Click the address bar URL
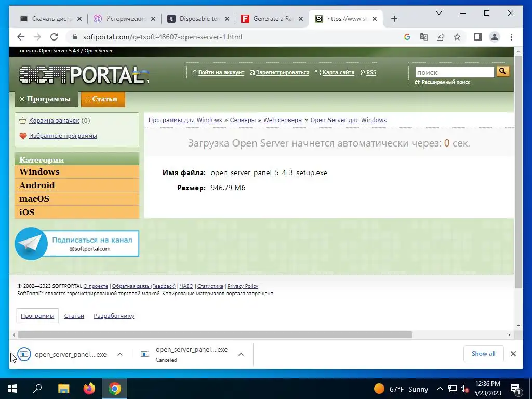532x399 pixels. tap(163, 37)
